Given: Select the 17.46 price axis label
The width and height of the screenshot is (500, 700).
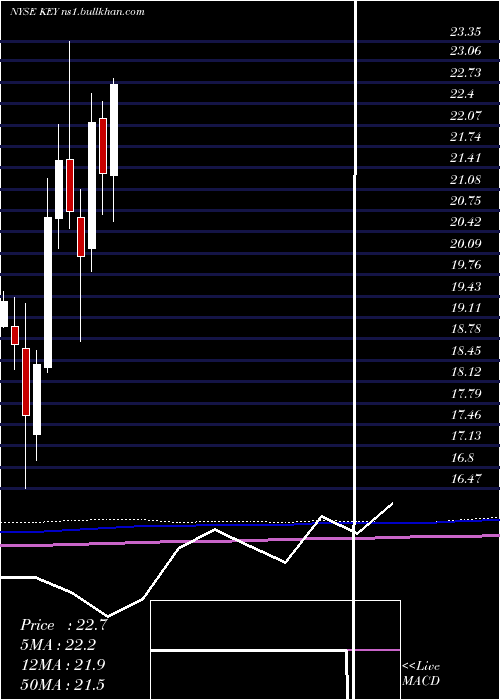Looking at the screenshot, I should point(466,415).
